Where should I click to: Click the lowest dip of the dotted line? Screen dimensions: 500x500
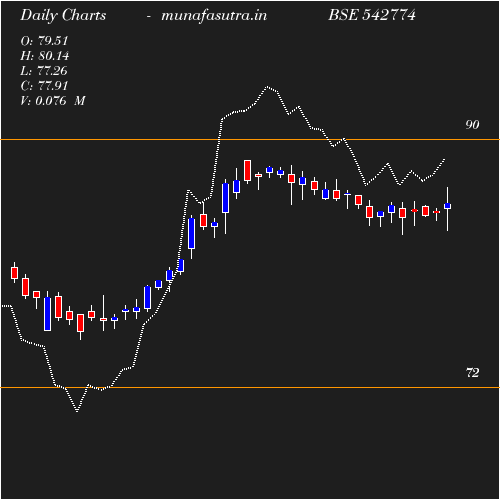(x=77, y=411)
